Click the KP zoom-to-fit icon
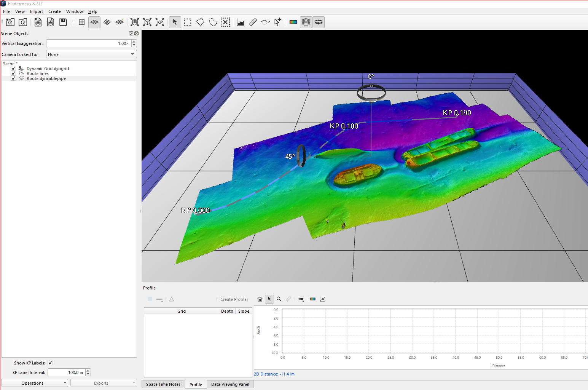The height and width of the screenshot is (390, 588). click(160, 22)
